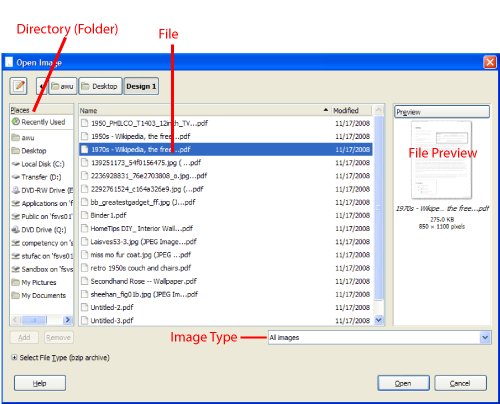500x404 pixels.
Task: Select Local Disk (C:) drive
Action: pos(38,164)
